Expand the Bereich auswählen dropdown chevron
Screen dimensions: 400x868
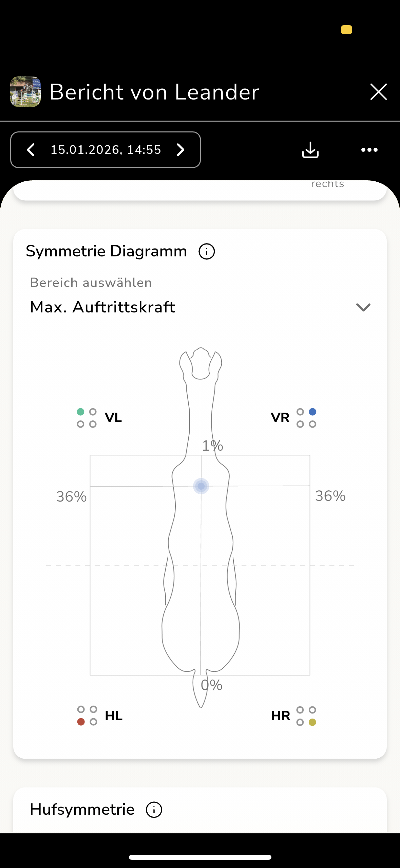tap(363, 307)
